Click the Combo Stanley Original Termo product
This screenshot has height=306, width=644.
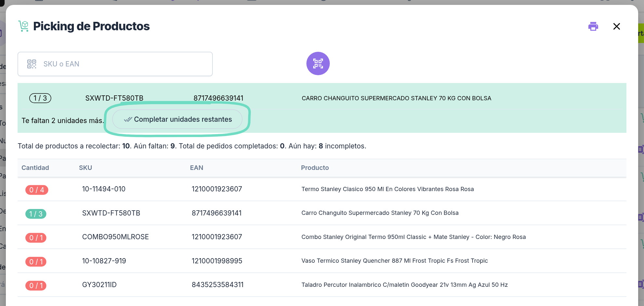(x=413, y=237)
